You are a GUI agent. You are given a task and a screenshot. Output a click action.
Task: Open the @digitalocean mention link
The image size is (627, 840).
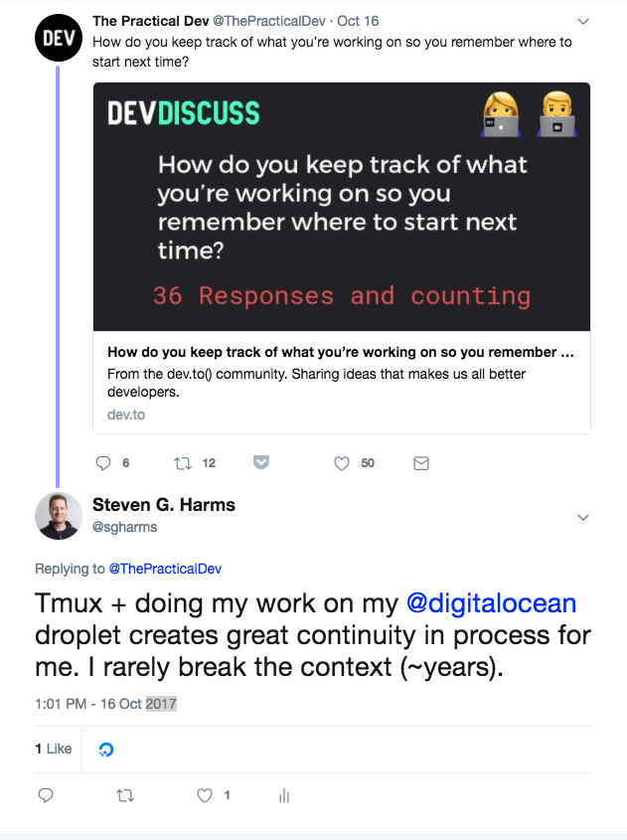[491, 603]
